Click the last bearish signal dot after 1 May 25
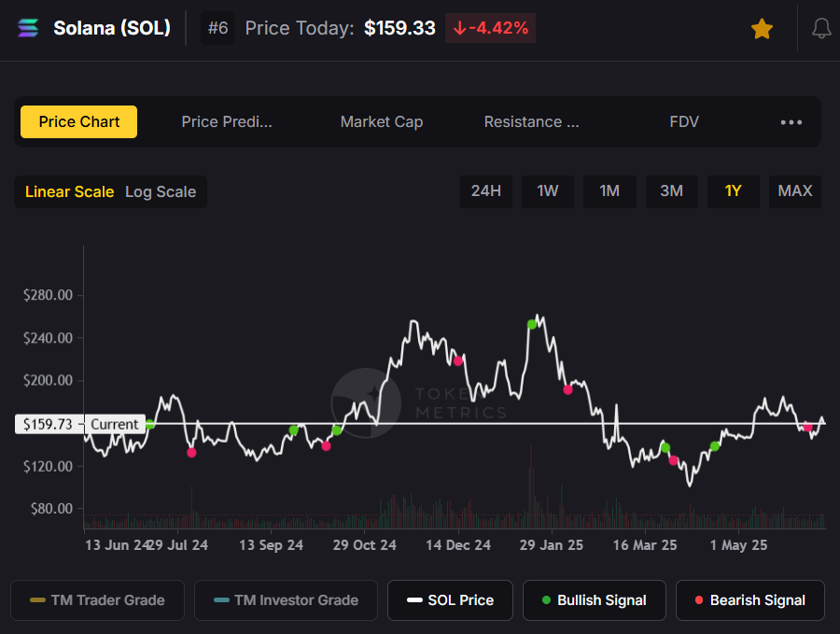Screen dimensions: 840x634 (807, 427)
